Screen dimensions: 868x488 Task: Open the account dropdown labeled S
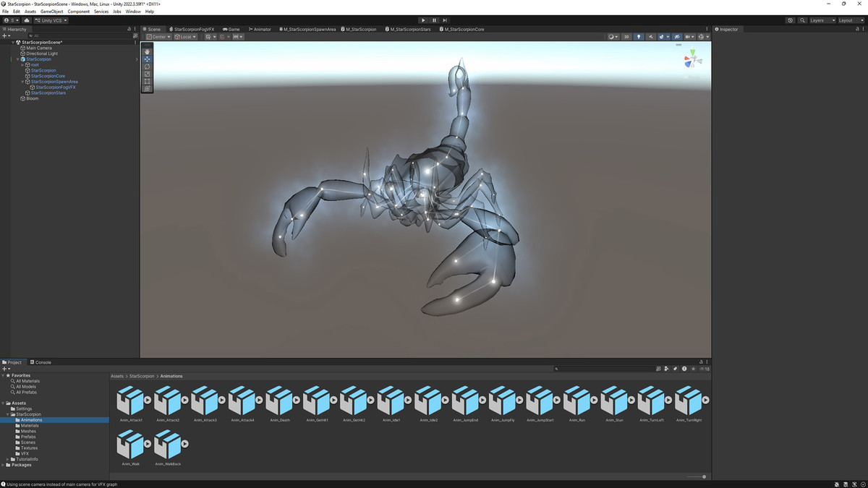[x=11, y=20]
